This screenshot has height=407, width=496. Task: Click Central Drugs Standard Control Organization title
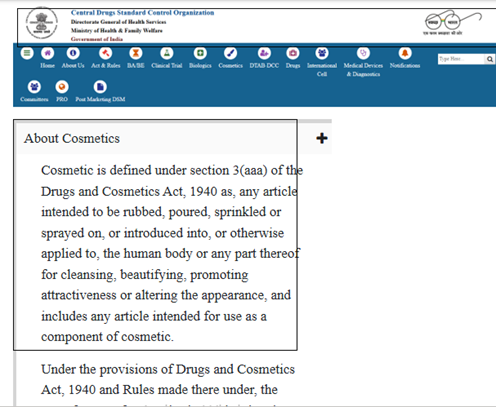(142, 13)
